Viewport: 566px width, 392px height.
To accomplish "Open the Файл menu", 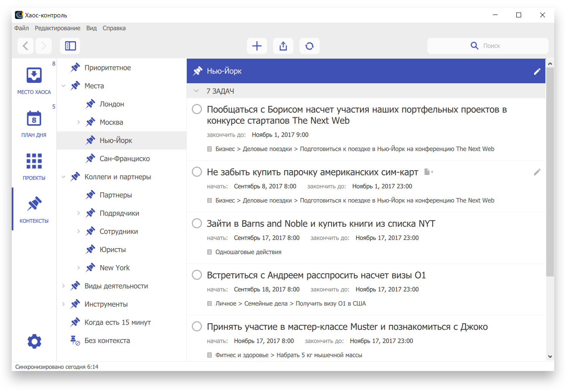I will (x=21, y=28).
